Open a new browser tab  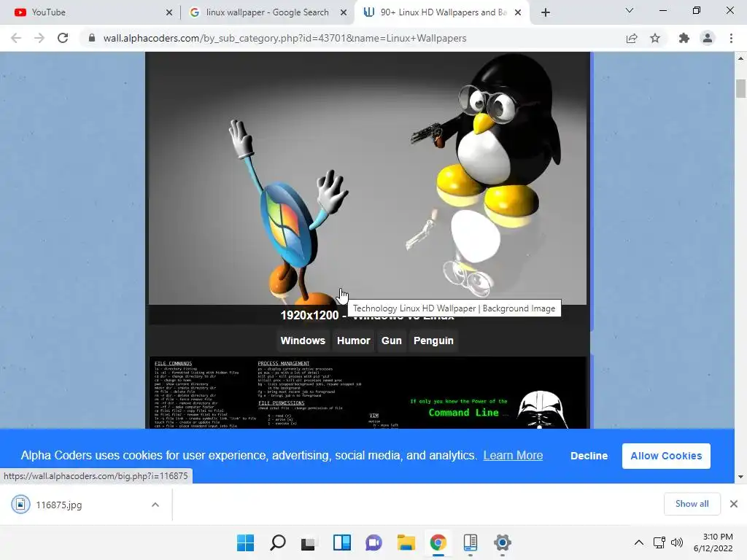pyautogui.click(x=546, y=12)
